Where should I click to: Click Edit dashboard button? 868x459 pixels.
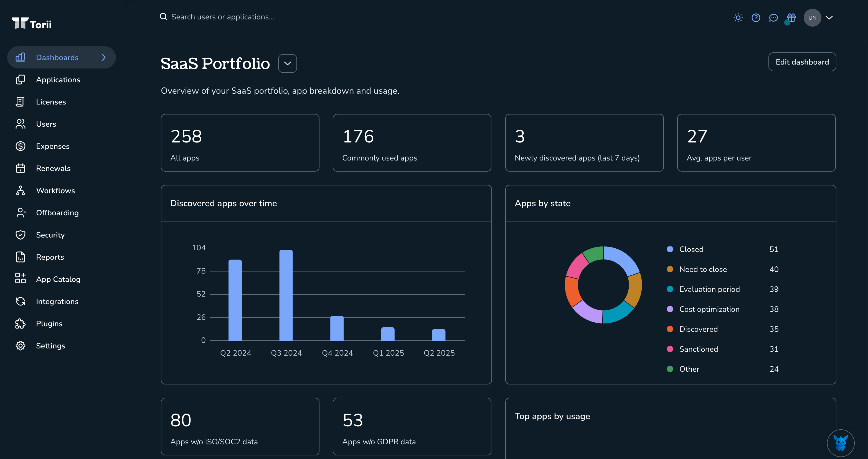coord(802,62)
